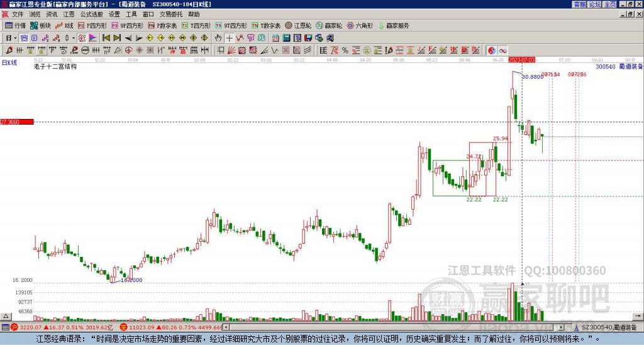This screenshot has height=345, width=644.
Task: Open the T四方形 tool
Action: tap(196, 25)
